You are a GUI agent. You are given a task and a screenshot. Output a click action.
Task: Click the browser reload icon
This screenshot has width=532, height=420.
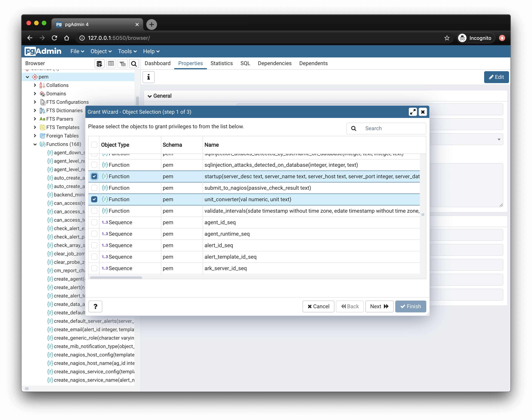point(55,38)
